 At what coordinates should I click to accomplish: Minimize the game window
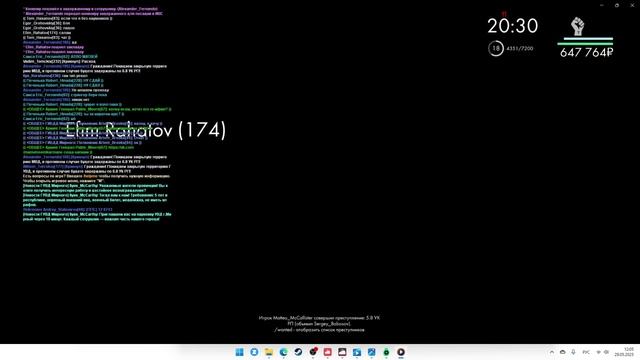click(602, 5)
